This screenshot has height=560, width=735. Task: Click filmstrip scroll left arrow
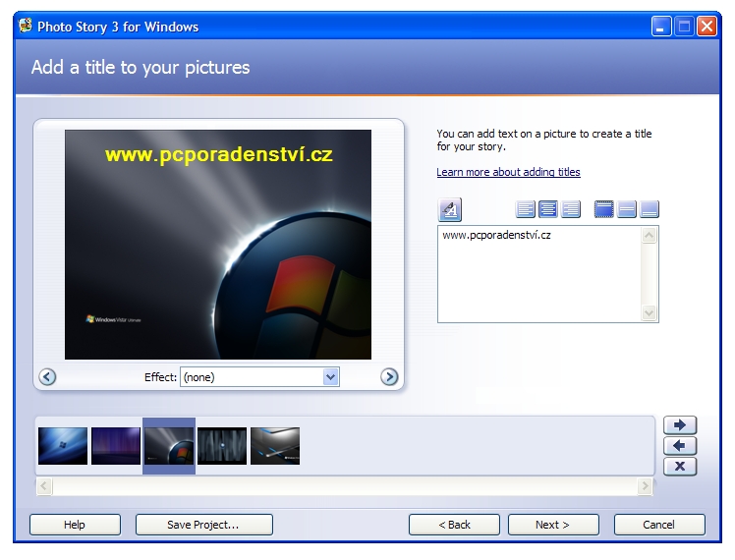44,486
